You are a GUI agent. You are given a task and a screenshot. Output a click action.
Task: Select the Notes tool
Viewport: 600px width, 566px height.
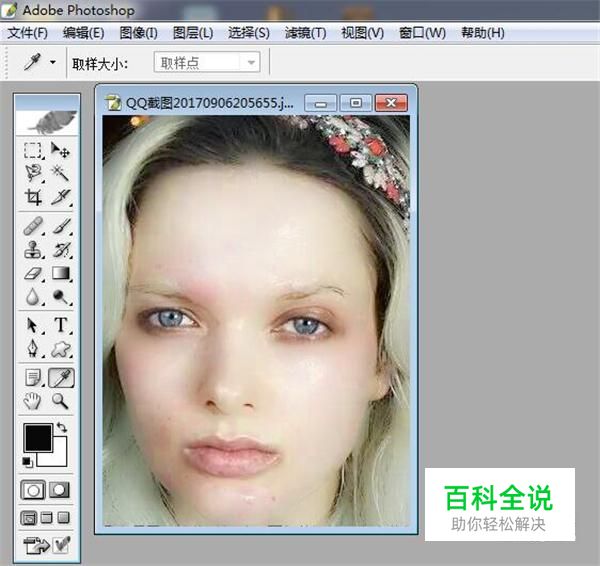(x=33, y=378)
